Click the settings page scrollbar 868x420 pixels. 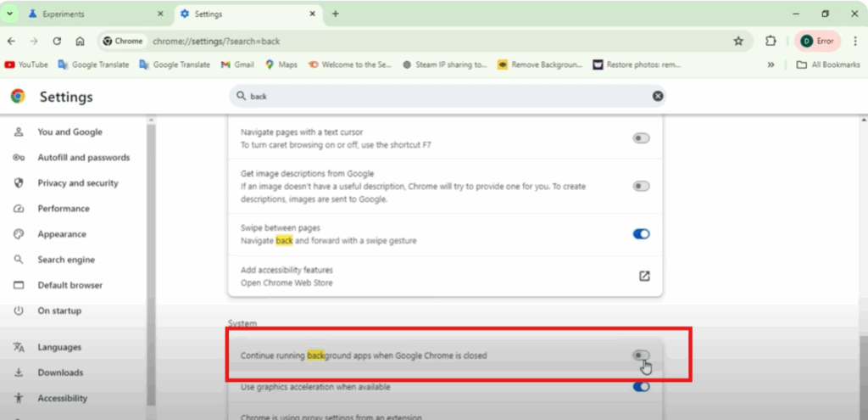863,377
